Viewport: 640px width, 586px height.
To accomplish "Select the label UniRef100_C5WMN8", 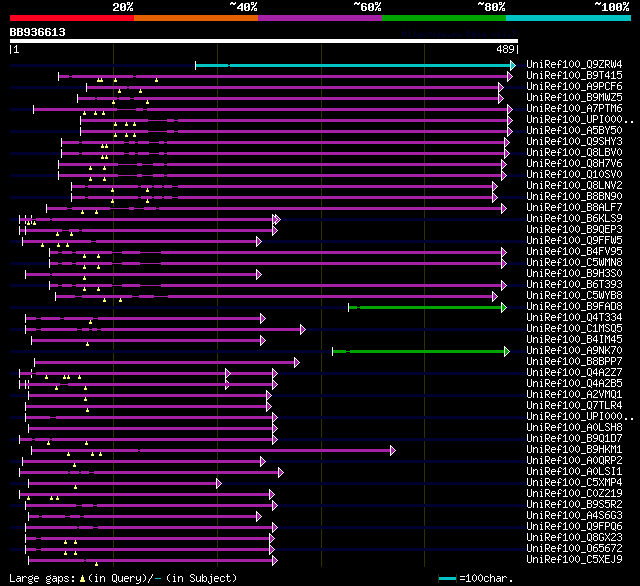I will pyautogui.click(x=574, y=262).
